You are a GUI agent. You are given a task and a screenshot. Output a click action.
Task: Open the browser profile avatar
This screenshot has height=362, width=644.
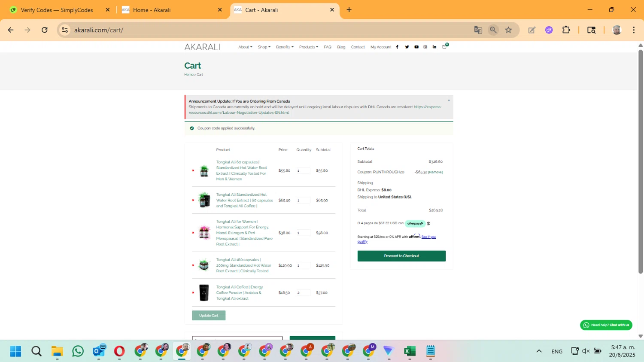(617, 30)
